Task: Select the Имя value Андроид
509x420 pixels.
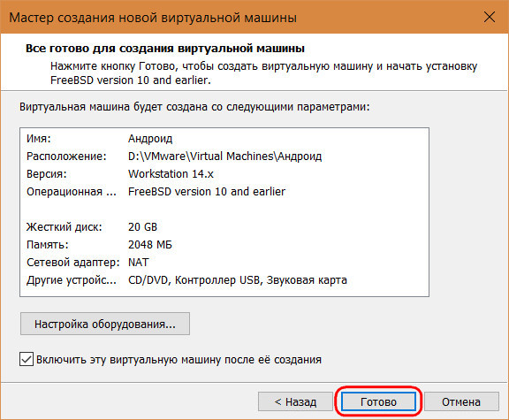Action: [150, 139]
